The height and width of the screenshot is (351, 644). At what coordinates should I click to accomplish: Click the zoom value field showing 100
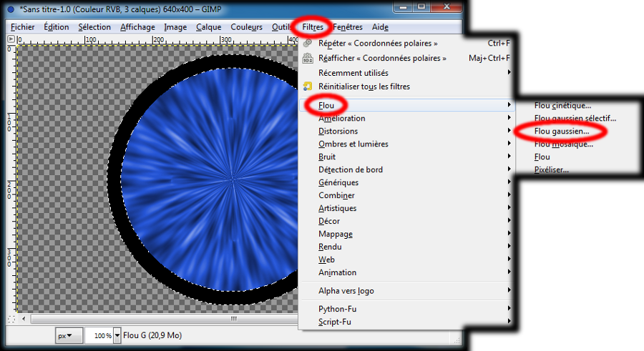pos(99,335)
